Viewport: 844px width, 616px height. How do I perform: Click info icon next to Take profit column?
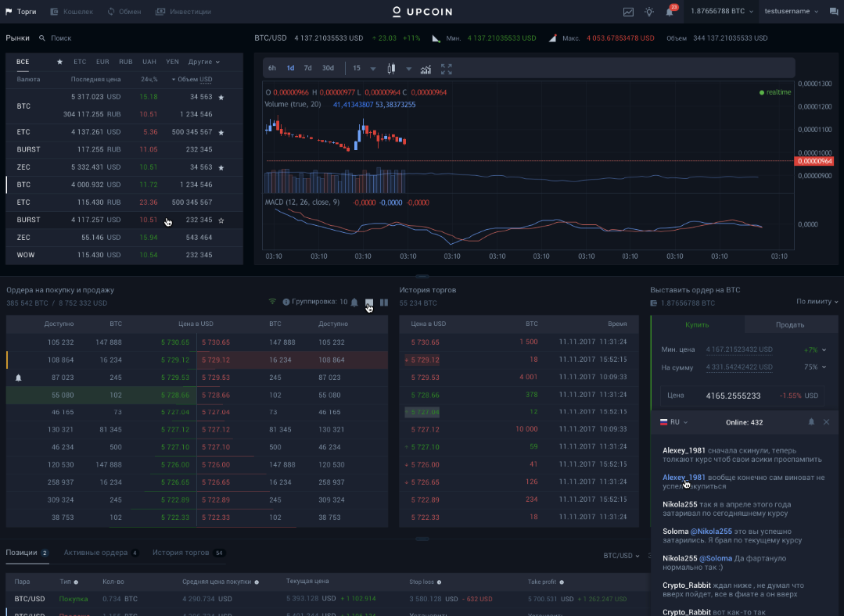coord(562,582)
